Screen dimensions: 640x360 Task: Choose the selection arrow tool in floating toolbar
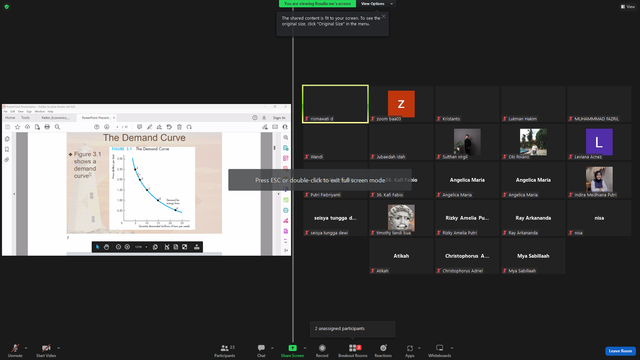coord(97,247)
